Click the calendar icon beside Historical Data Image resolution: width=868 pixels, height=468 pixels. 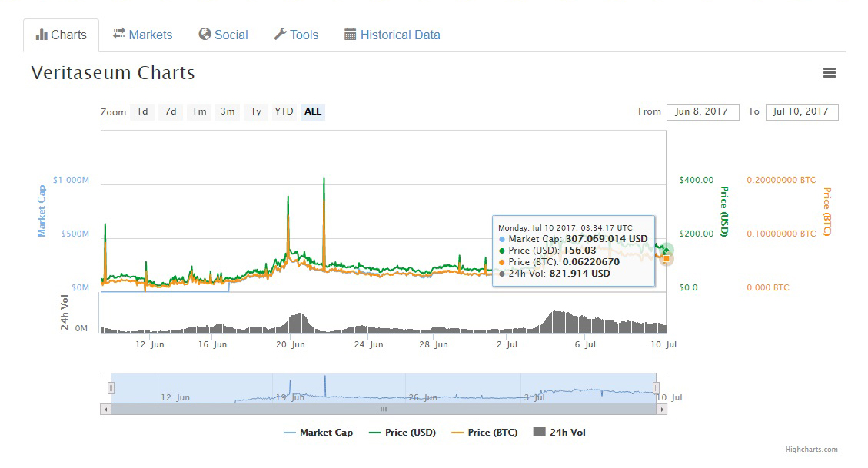350,35
